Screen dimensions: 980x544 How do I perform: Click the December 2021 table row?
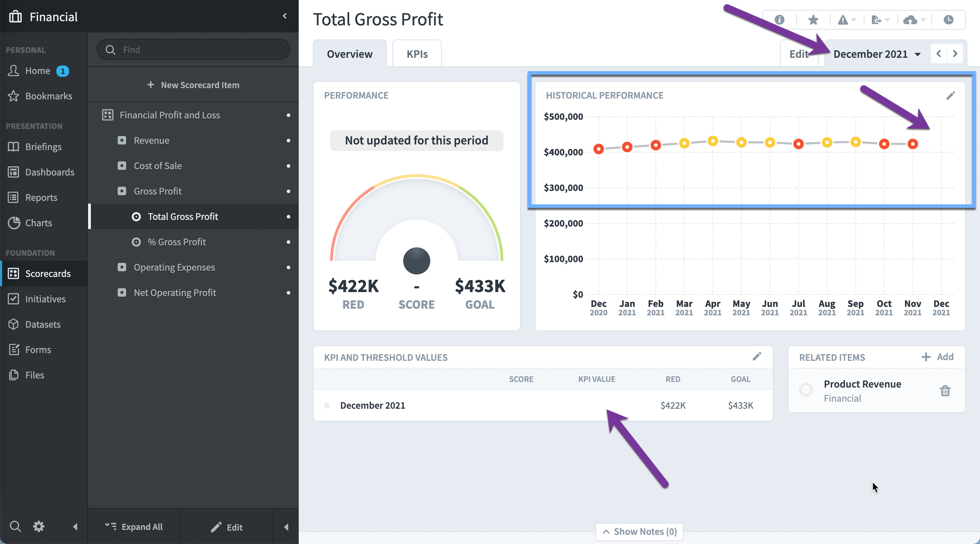click(543, 405)
